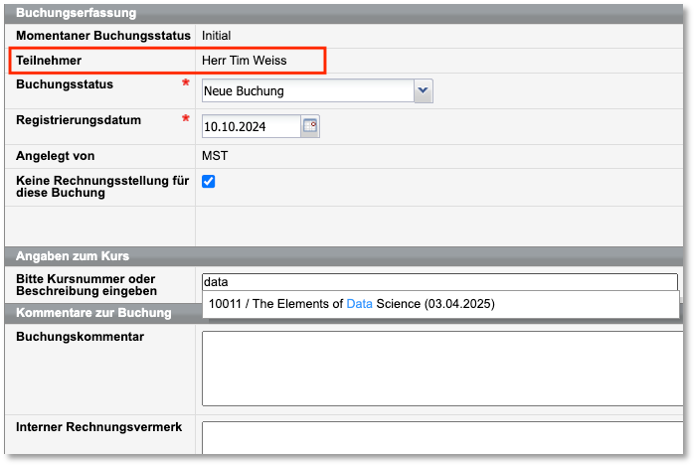Click the Bitte Kursnummer oder Beschreibung eingeben label

tap(87, 285)
